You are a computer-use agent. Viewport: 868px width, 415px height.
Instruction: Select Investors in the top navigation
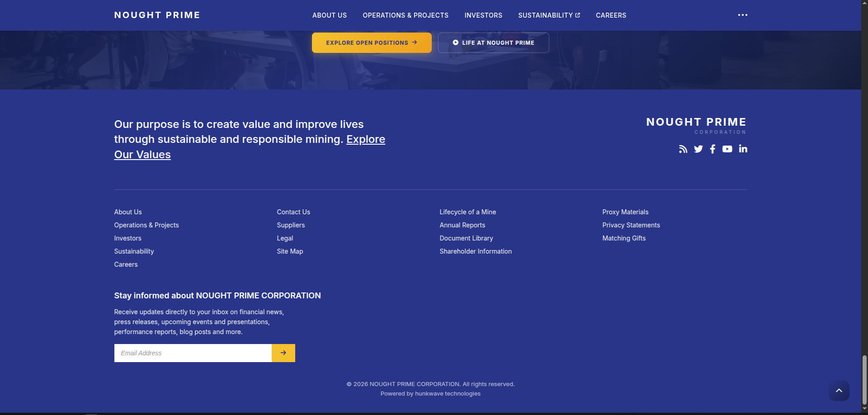pos(483,15)
